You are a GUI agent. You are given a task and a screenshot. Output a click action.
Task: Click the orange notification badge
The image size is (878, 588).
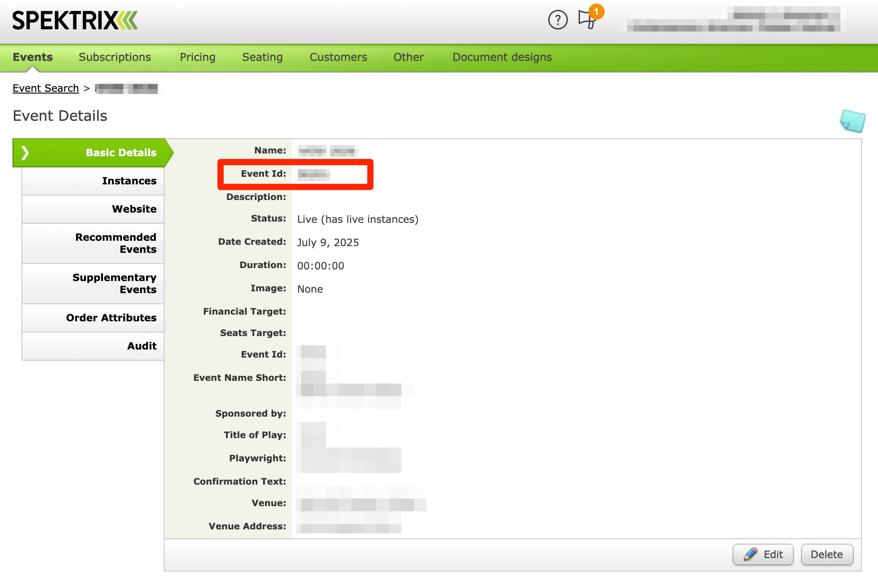pos(596,12)
